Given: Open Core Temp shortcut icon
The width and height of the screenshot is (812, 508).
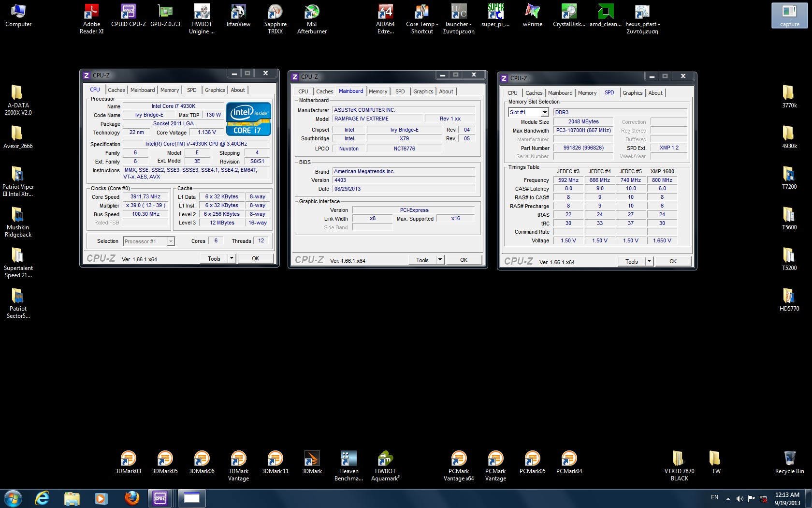Looking at the screenshot, I should (x=422, y=19).
